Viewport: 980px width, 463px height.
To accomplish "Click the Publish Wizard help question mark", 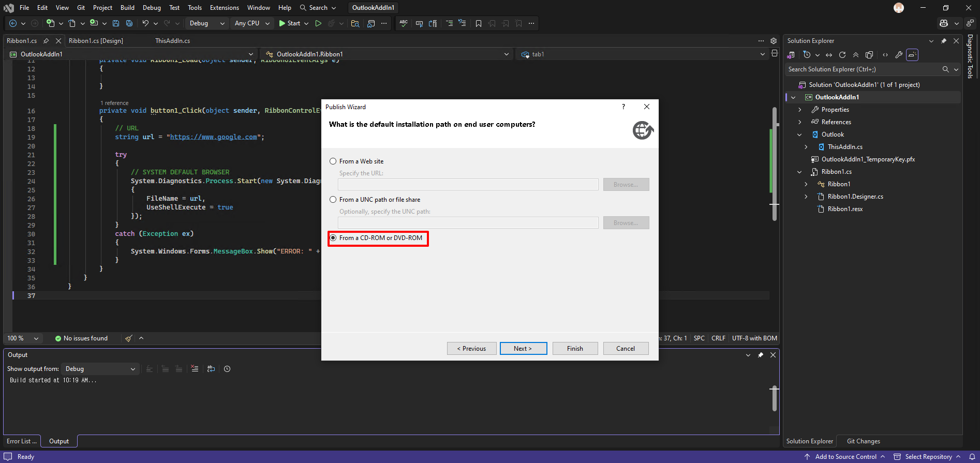I will pos(623,107).
